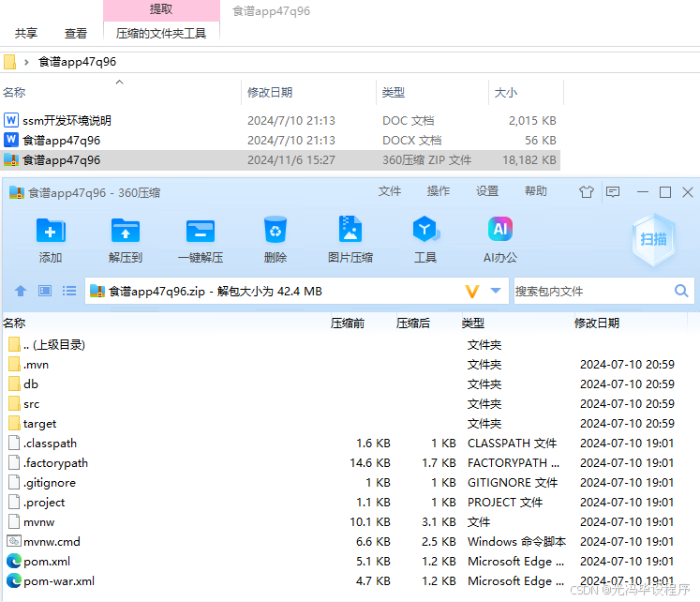Click the orange V icon in path bar
700x602 pixels.
[472, 292]
